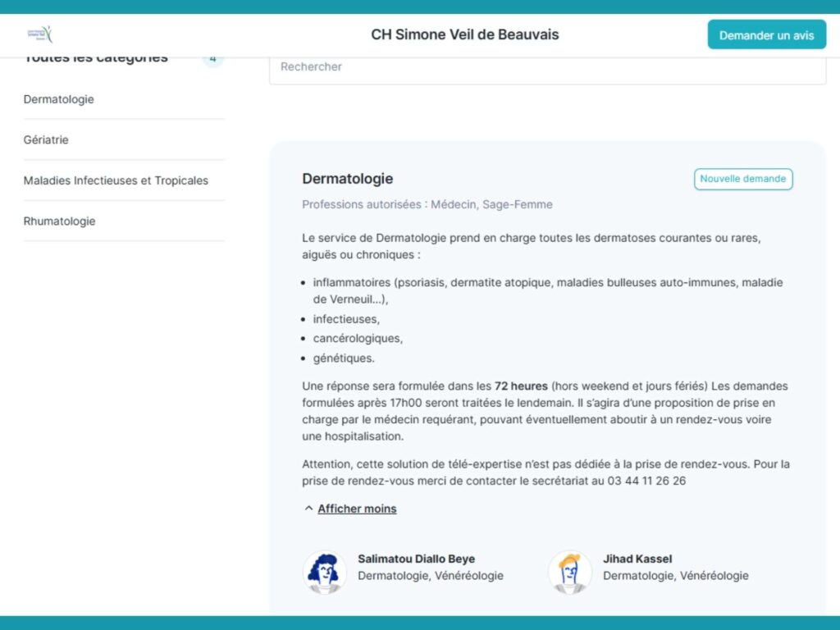Click the name Salimatou Diallo Beye
Viewport: 840px width, 630px height.
(416, 559)
